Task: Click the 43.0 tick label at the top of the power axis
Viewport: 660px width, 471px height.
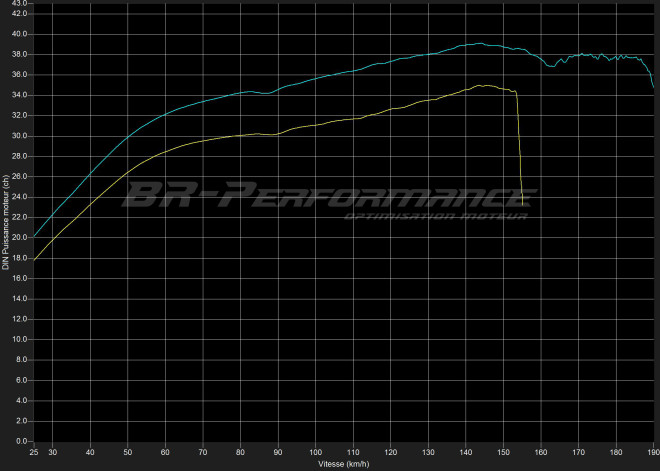Action: 20,4
